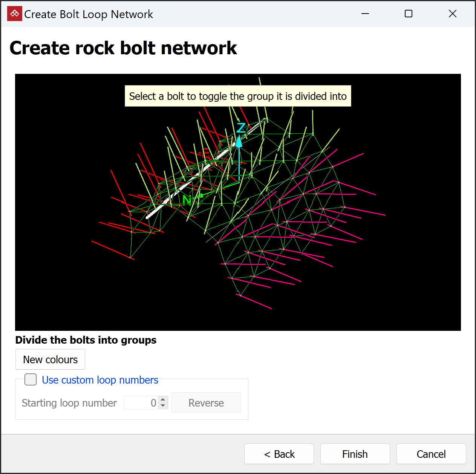Click the New colours button
This screenshot has height=474, width=476.
pos(50,359)
